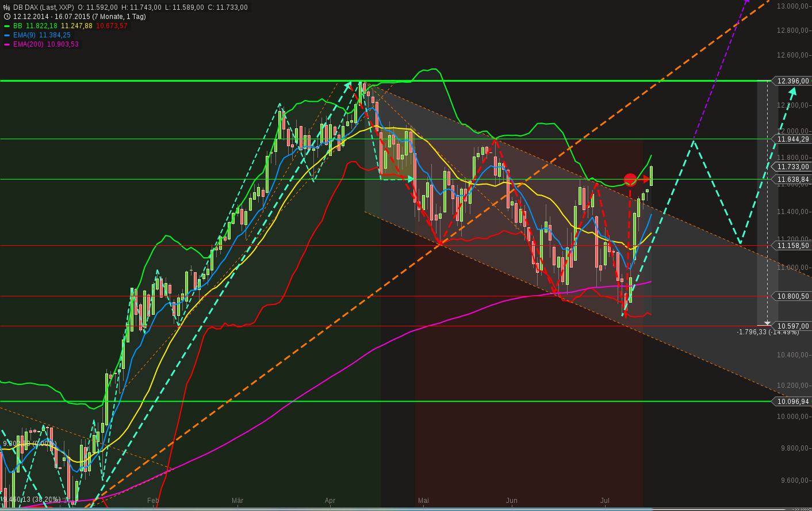
Task: Click the 10.400,00 price axis label
Action: pos(793,355)
